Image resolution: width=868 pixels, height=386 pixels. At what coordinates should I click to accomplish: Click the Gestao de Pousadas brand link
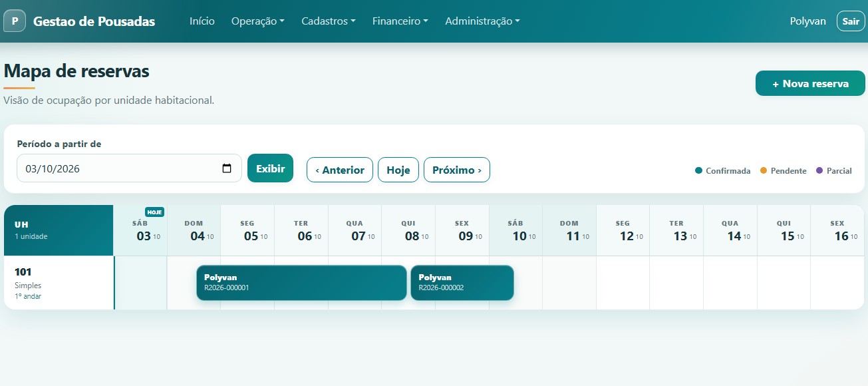coord(94,21)
